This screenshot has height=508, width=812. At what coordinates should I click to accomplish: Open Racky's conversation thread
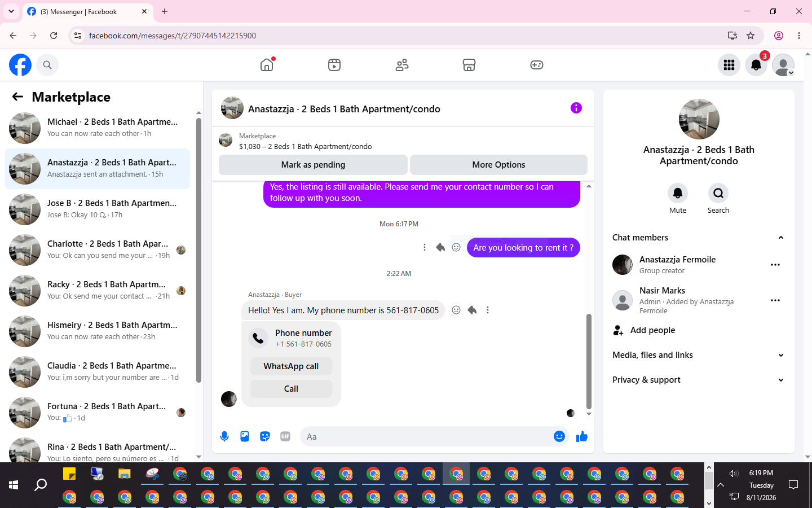(97, 291)
